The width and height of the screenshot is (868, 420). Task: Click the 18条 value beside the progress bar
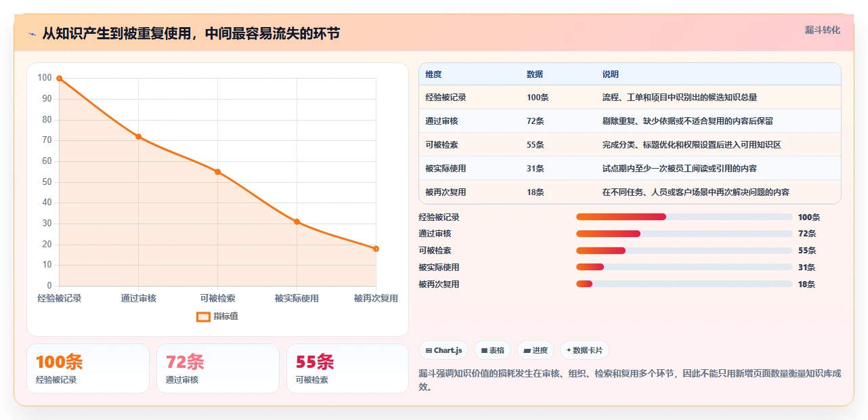(x=806, y=285)
